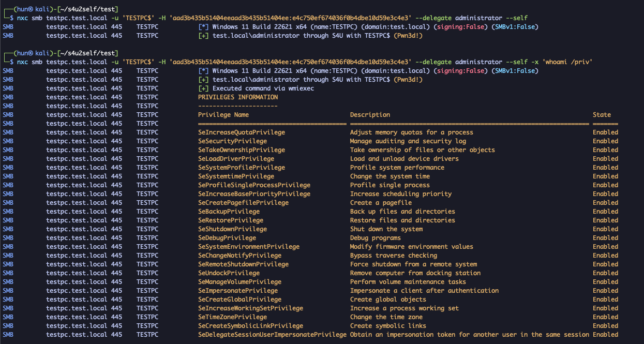Click the 'Shut down the system' description
Viewport: 644px width, 344px height.
386,229
